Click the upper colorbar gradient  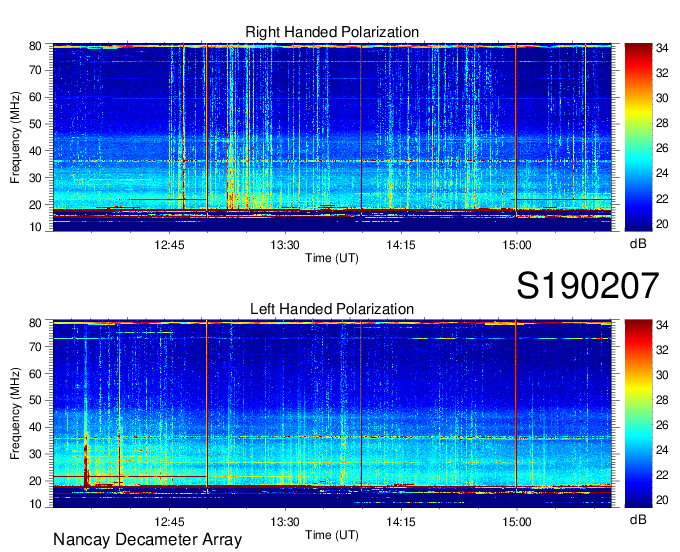click(638, 137)
